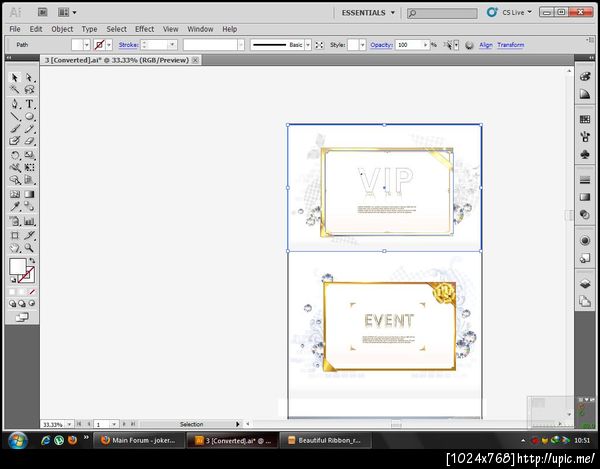Screen dimensions: 600x469
Task: Set paint mode to None (red slash)
Action: point(32,292)
